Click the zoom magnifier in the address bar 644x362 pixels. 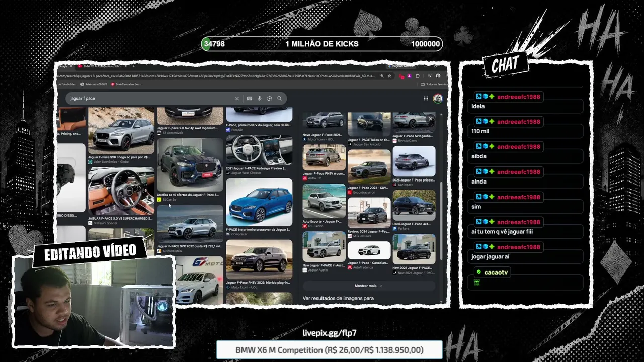pyautogui.click(x=382, y=76)
